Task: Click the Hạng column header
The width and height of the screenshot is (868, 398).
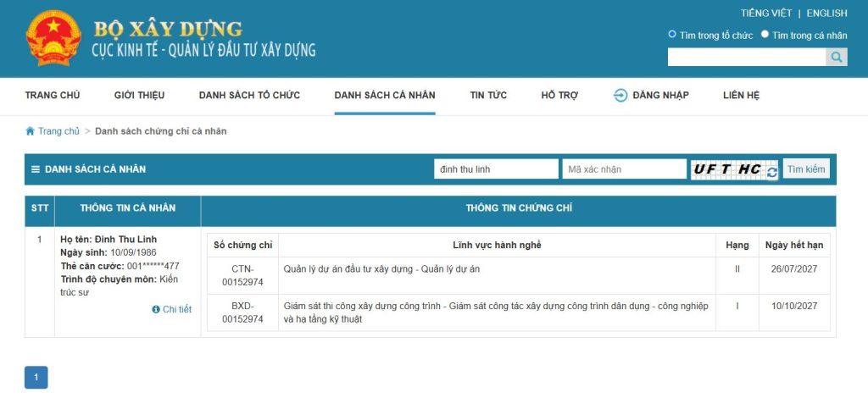Action: click(x=737, y=245)
